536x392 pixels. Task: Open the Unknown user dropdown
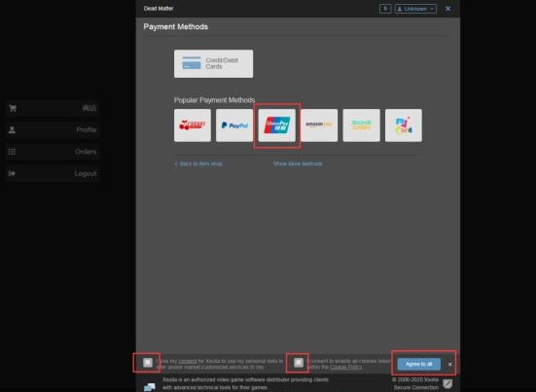pos(415,9)
